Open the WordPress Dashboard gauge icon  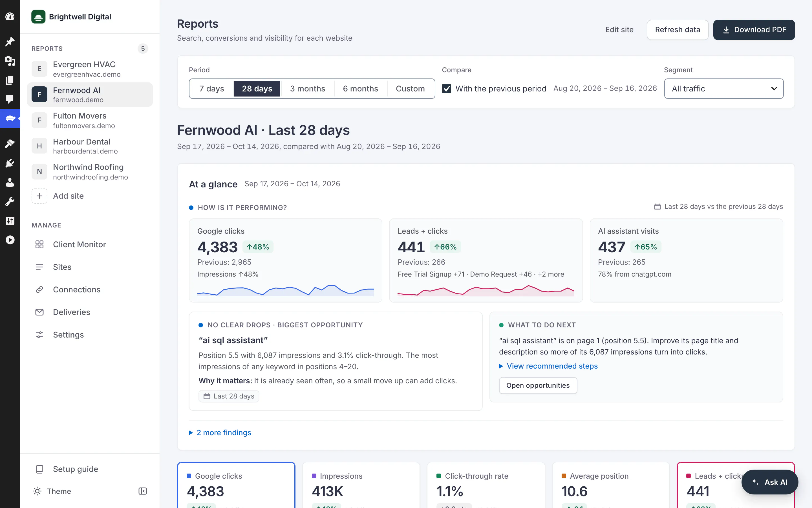(10, 16)
